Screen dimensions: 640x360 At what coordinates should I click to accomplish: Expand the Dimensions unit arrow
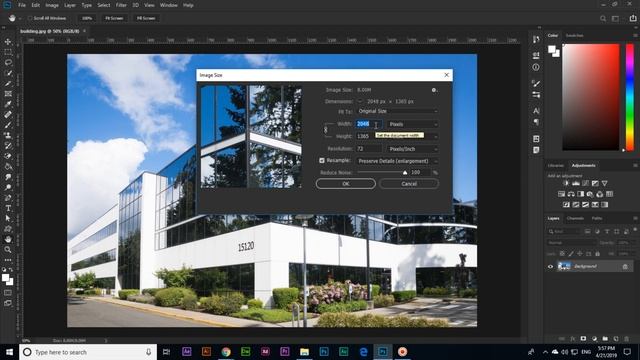(x=360, y=101)
